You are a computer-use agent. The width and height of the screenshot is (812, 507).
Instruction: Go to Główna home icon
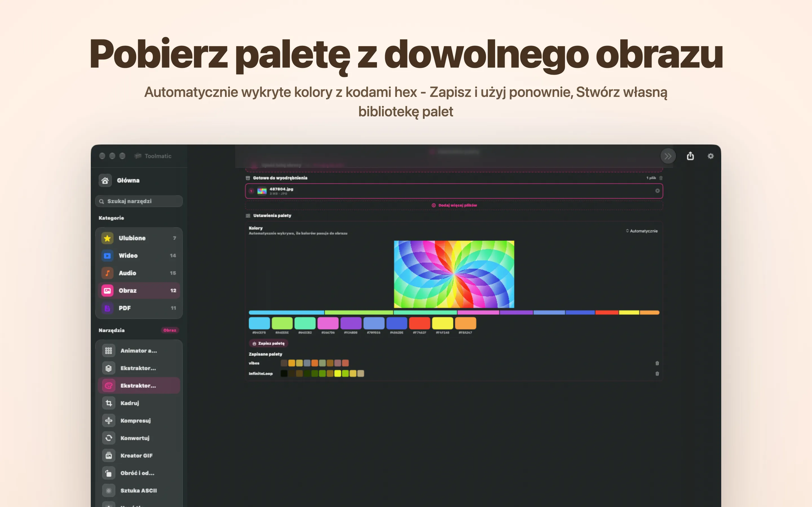click(105, 180)
